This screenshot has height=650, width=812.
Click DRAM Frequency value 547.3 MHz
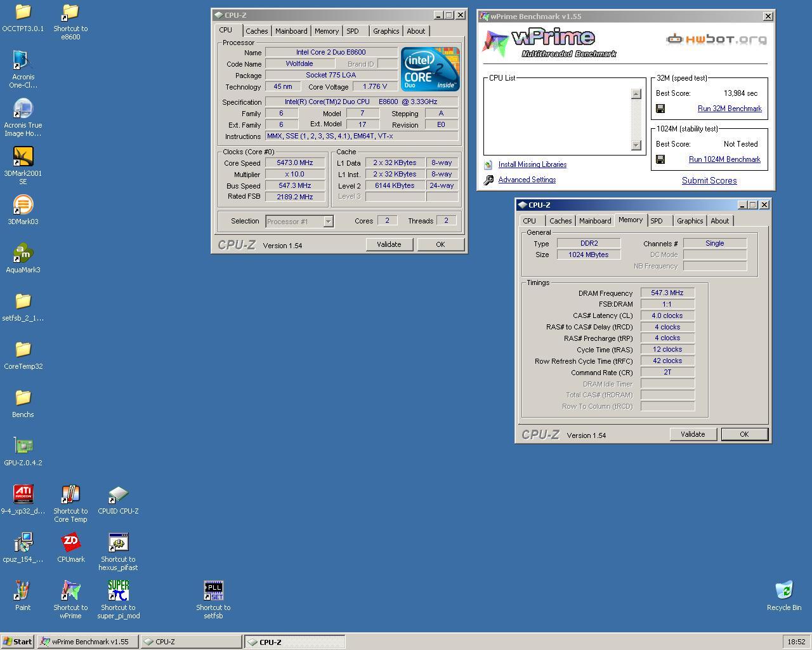tap(667, 293)
